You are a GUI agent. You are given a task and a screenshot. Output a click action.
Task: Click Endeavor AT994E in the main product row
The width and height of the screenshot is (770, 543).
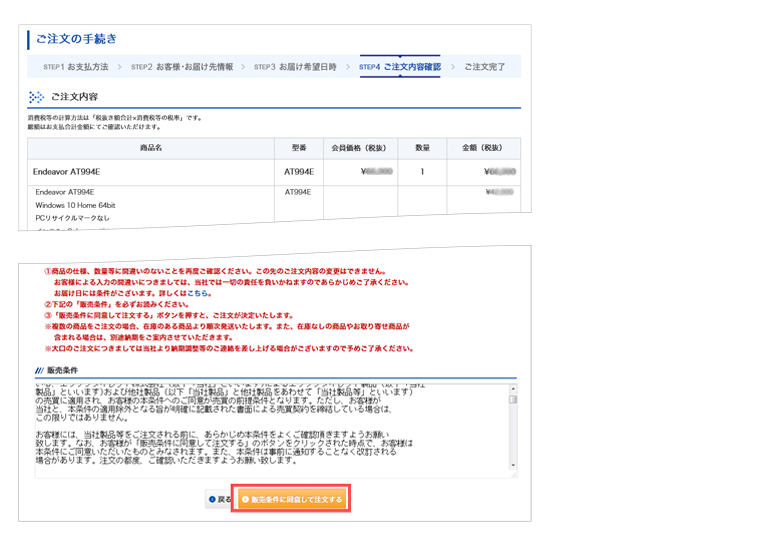pos(66,172)
